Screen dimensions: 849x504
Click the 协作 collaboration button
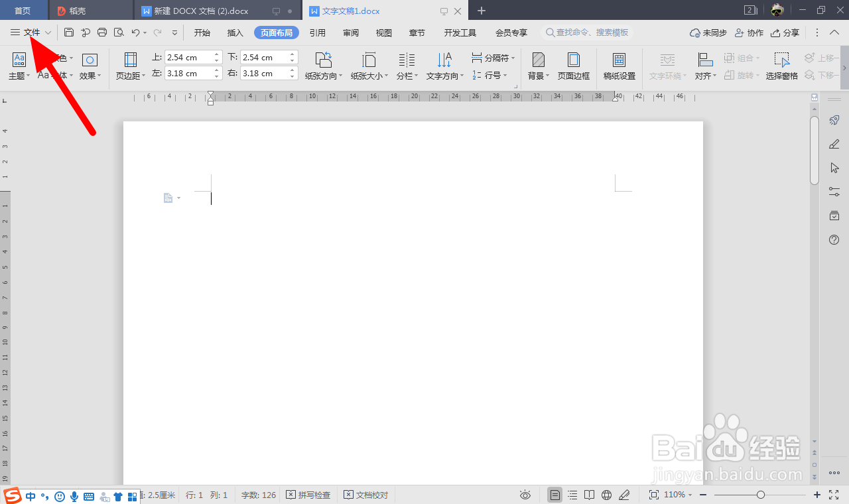click(x=750, y=32)
